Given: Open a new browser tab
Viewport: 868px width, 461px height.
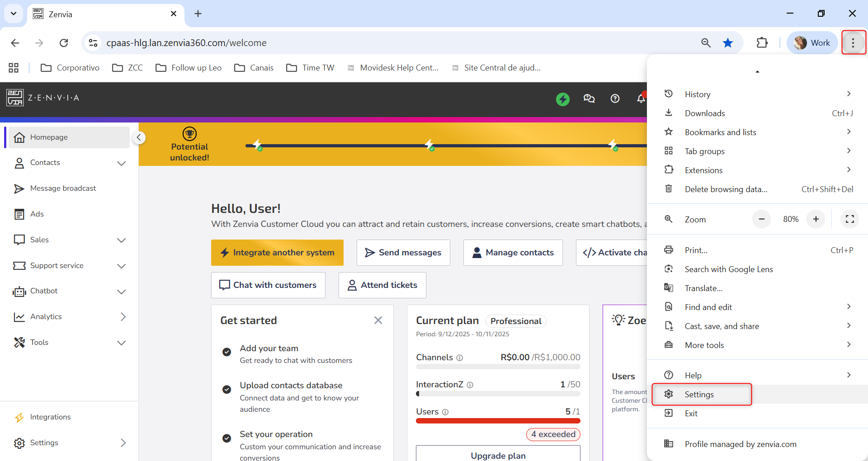Looking at the screenshot, I should 198,14.
